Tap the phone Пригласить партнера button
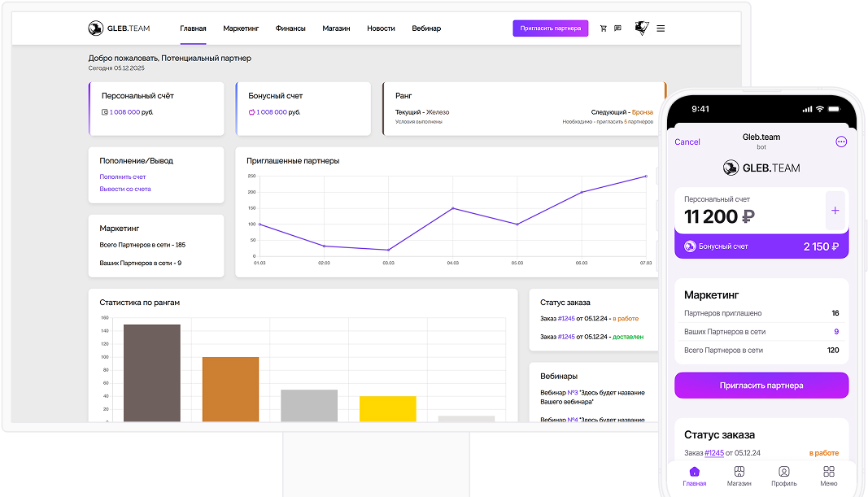Viewport: 868px width, 497px height. 761,386
